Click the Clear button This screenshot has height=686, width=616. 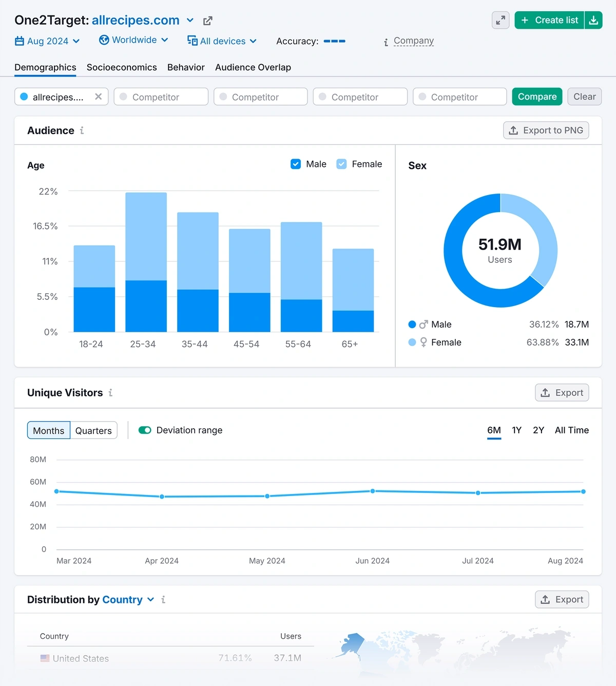tap(585, 97)
